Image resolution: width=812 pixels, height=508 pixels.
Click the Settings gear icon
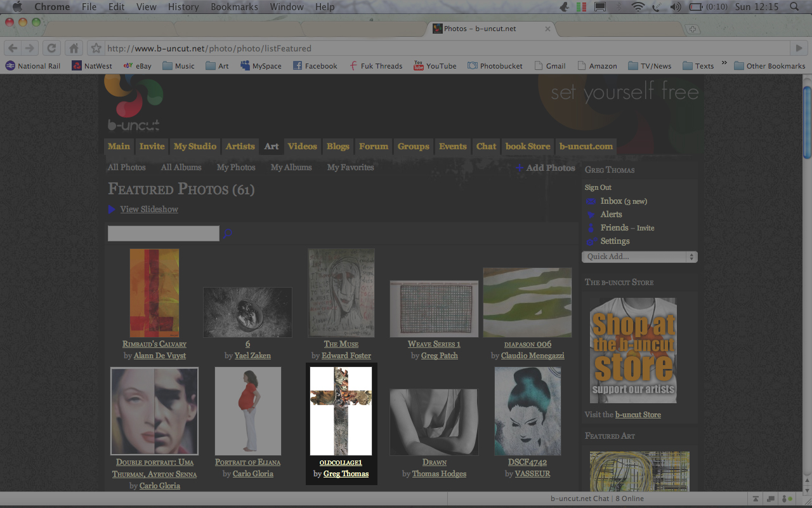(x=591, y=241)
